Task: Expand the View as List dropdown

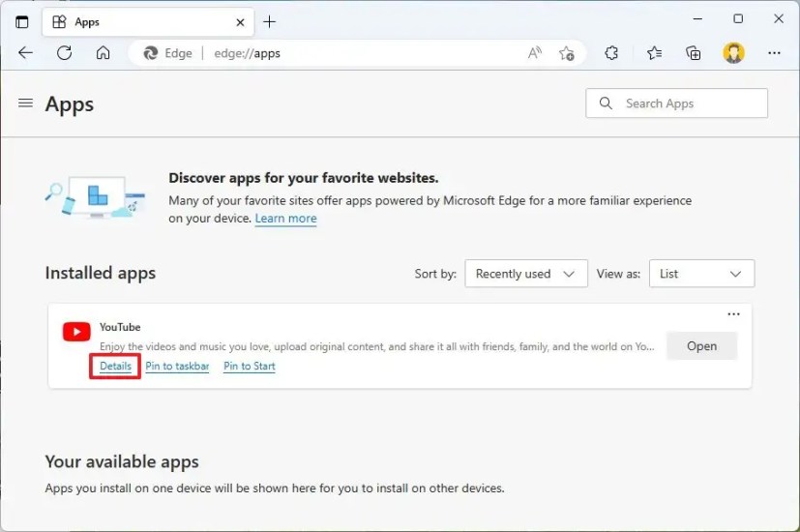Action: 701,274
